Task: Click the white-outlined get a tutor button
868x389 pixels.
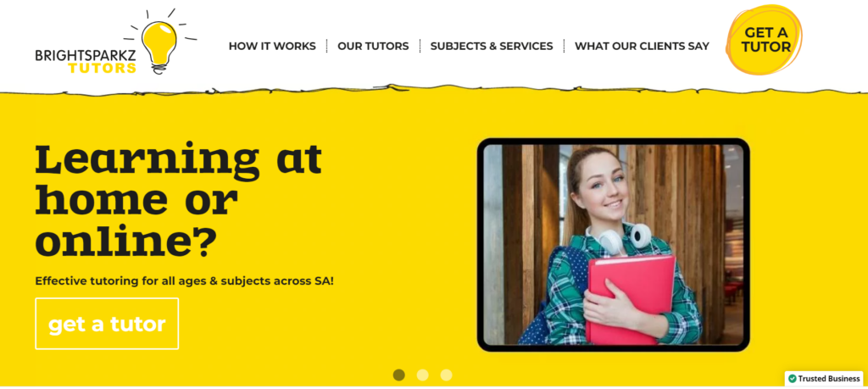Action: click(x=107, y=324)
